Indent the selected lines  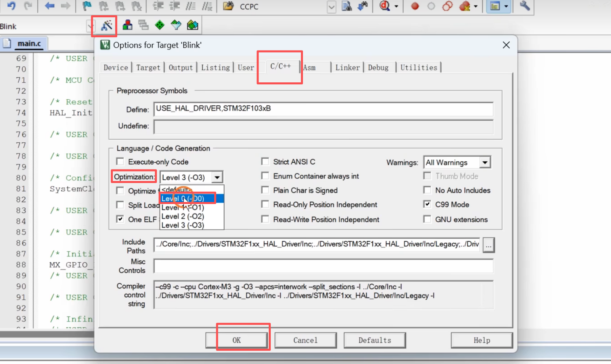tap(158, 6)
